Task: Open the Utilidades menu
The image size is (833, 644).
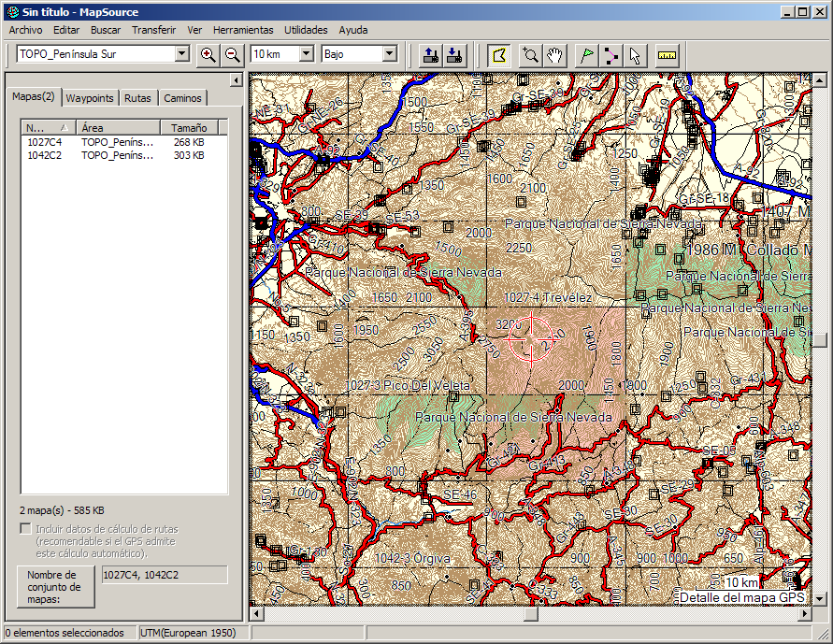Action: pyautogui.click(x=306, y=30)
